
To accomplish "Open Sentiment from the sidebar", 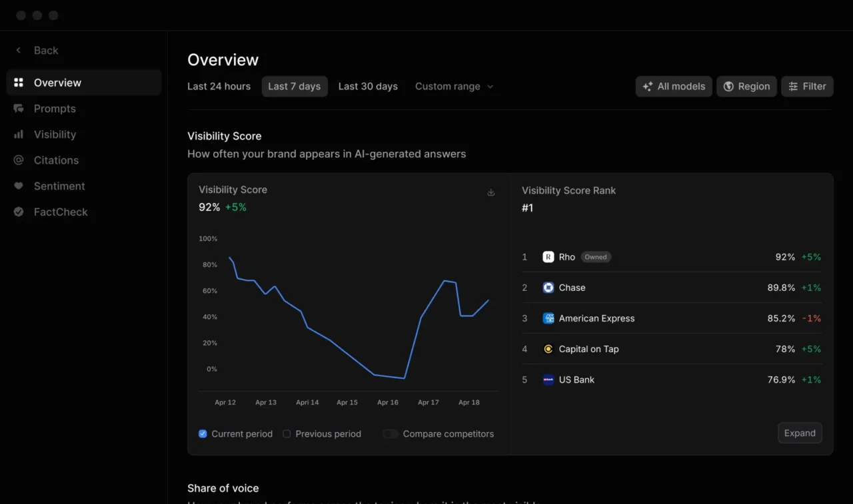I will tap(84, 186).
